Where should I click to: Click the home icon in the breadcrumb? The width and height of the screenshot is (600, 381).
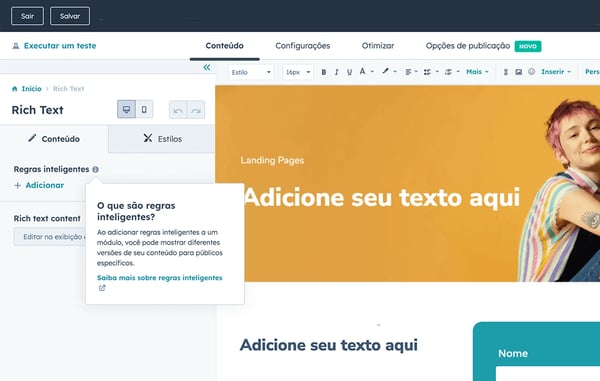(15, 89)
